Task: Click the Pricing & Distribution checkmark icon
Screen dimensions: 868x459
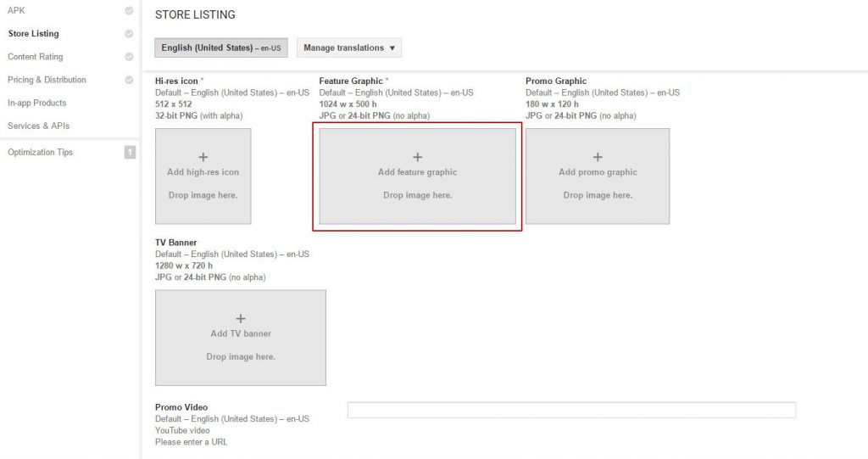Action: [x=129, y=80]
